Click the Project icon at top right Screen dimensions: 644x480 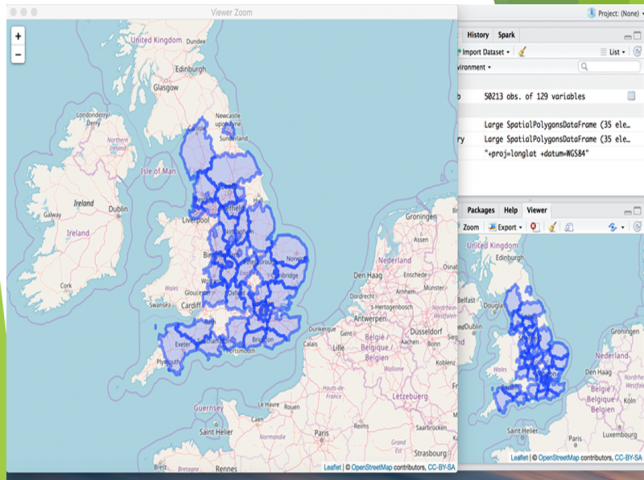tap(591, 13)
